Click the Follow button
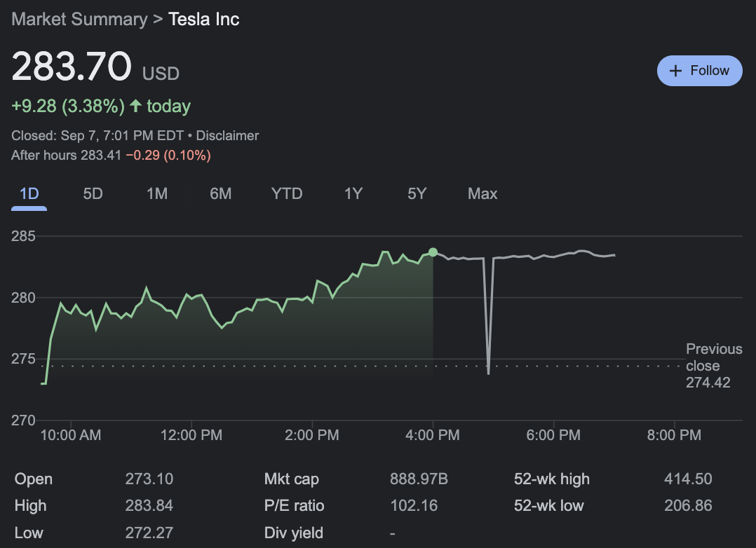 pyautogui.click(x=700, y=71)
